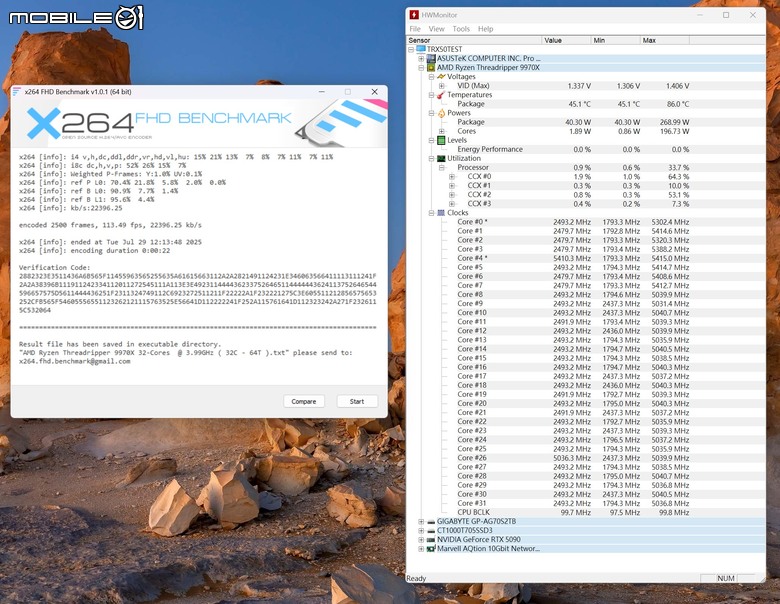Expand the CCX #2 node
Viewport: 780px width, 604px height.
coord(452,195)
